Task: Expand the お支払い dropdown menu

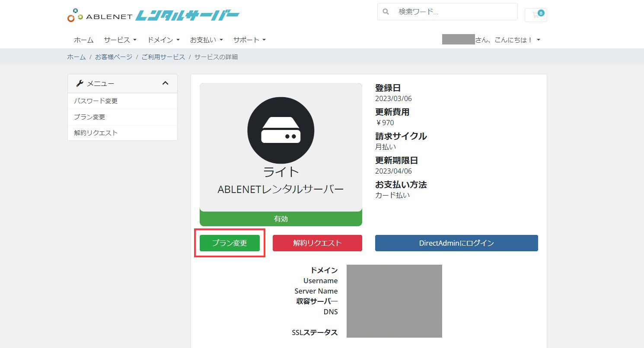Action: (206, 40)
